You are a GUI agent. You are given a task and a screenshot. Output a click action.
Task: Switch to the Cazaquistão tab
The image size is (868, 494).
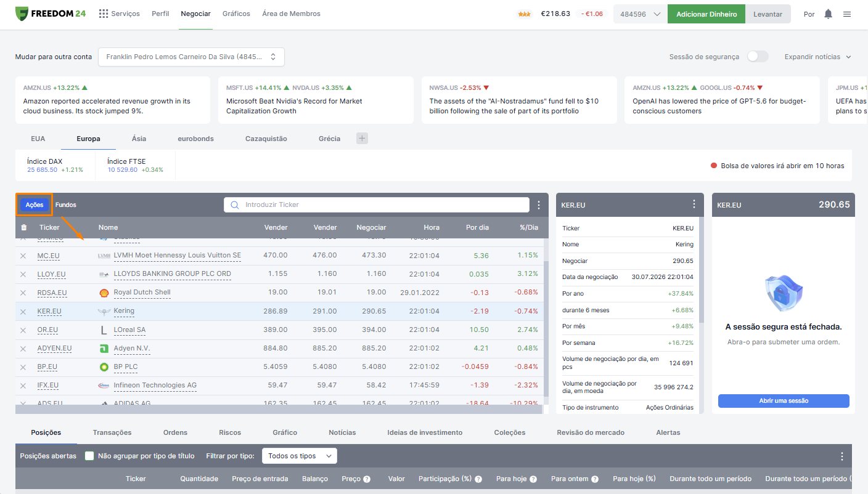point(266,139)
